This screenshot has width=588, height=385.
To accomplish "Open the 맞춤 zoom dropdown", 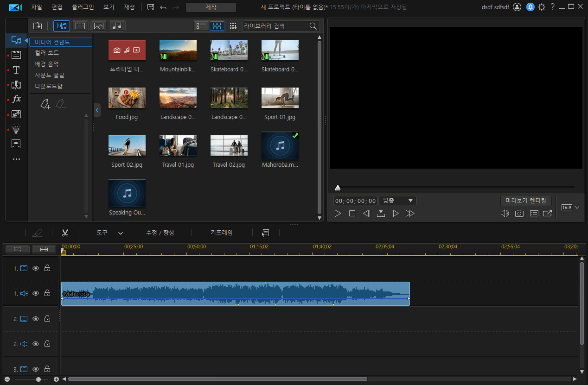I will click(397, 201).
